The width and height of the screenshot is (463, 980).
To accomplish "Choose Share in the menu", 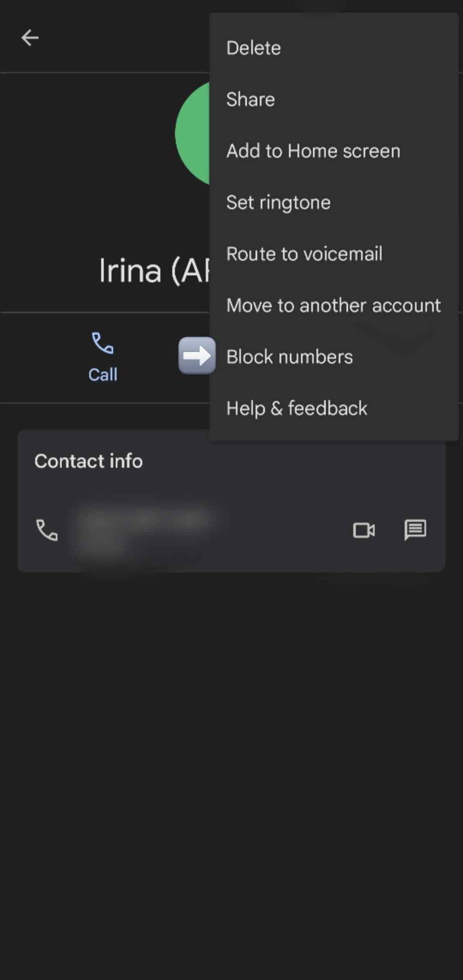I will click(250, 100).
